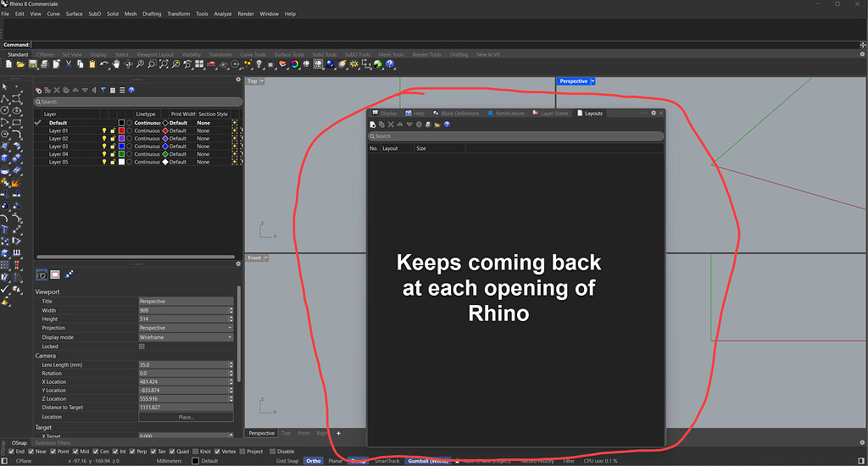The height and width of the screenshot is (466, 868).
Task: Undo the last action with Undo icon
Action: click(x=103, y=64)
